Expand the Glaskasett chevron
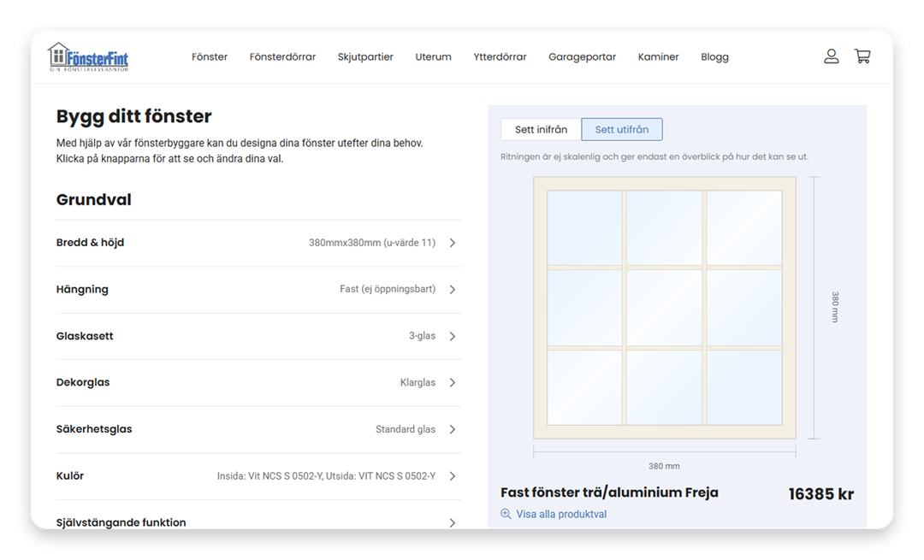The image size is (924, 560). [x=452, y=336]
